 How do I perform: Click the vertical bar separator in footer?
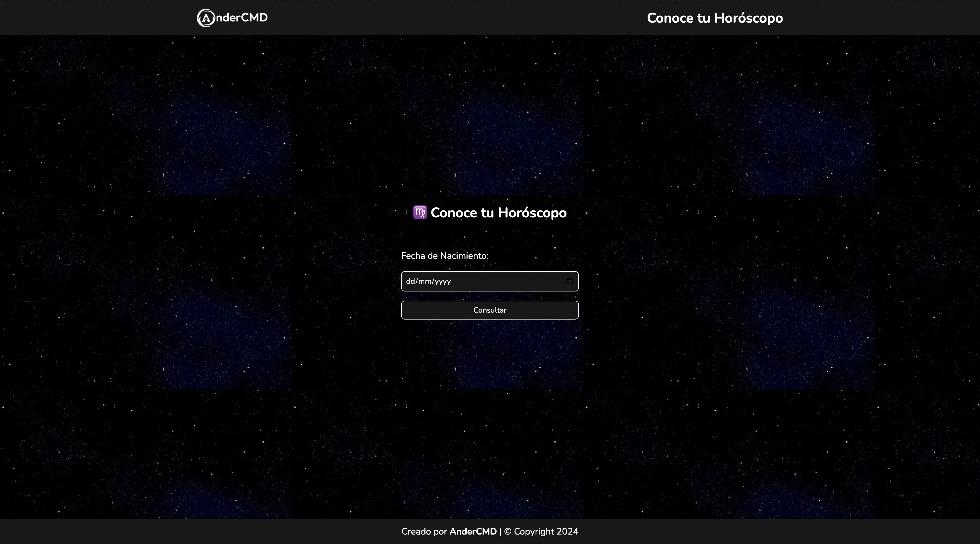[x=500, y=531]
